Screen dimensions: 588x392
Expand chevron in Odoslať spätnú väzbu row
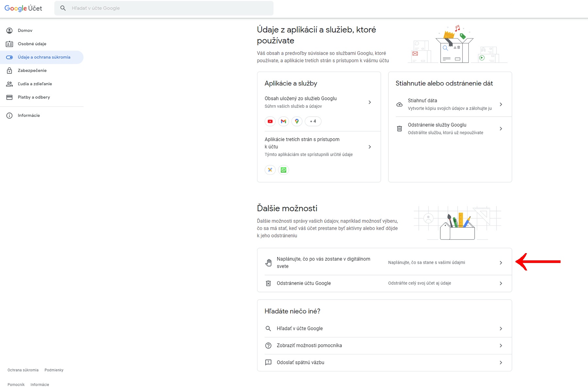(501, 362)
